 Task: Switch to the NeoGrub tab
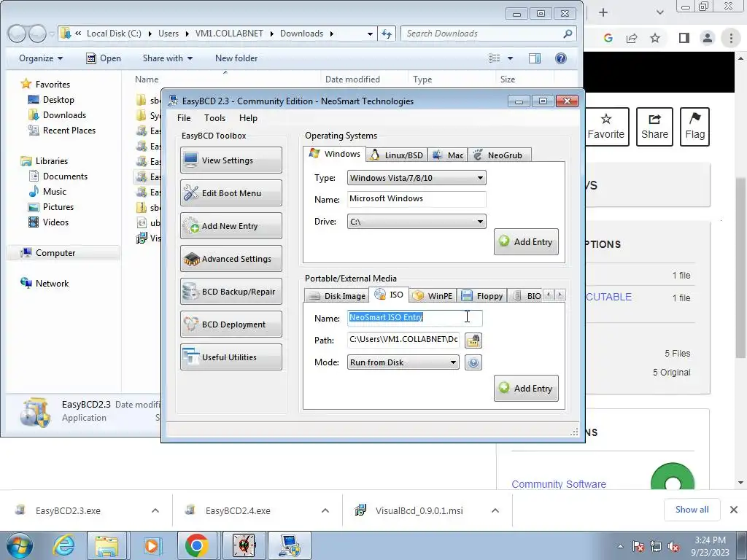pyautogui.click(x=499, y=155)
